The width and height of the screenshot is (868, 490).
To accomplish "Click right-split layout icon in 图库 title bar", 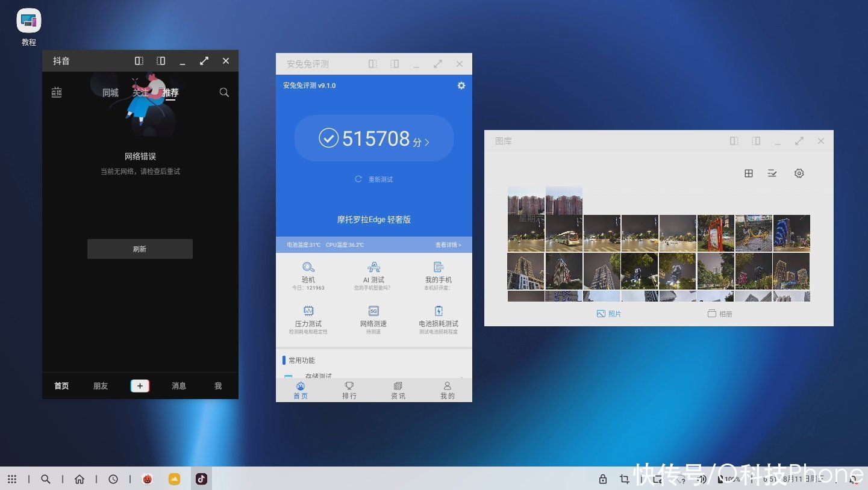I will (756, 141).
